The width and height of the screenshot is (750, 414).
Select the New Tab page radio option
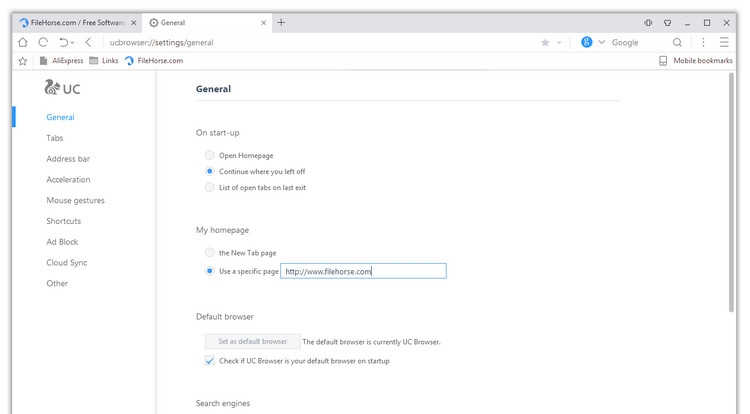point(210,252)
